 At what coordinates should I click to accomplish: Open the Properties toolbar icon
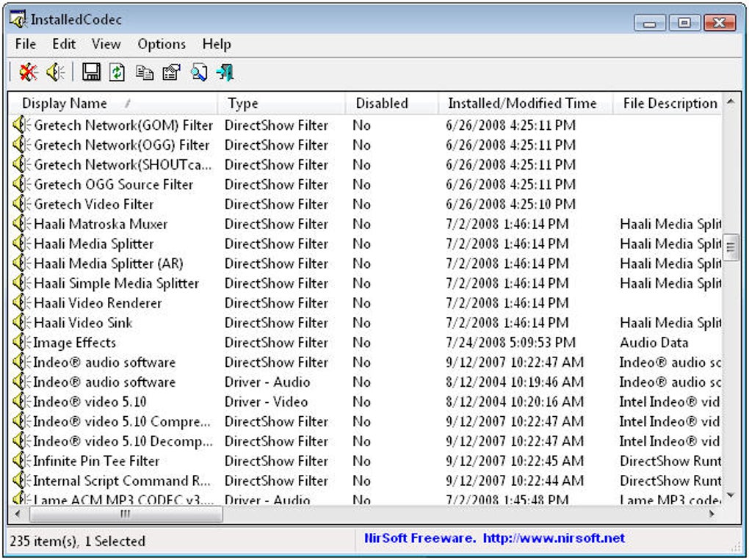(x=172, y=73)
